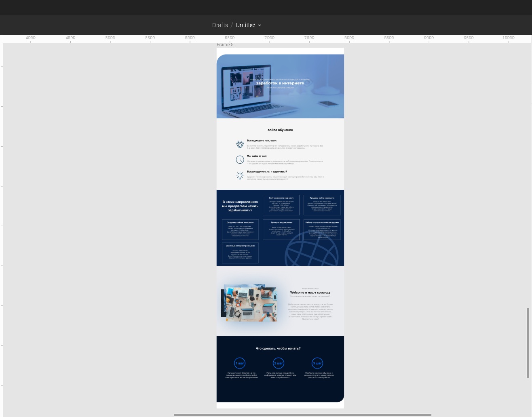Click the 6500 mark on the ruler
This screenshot has height=417, width=532.
click(230, 38)
